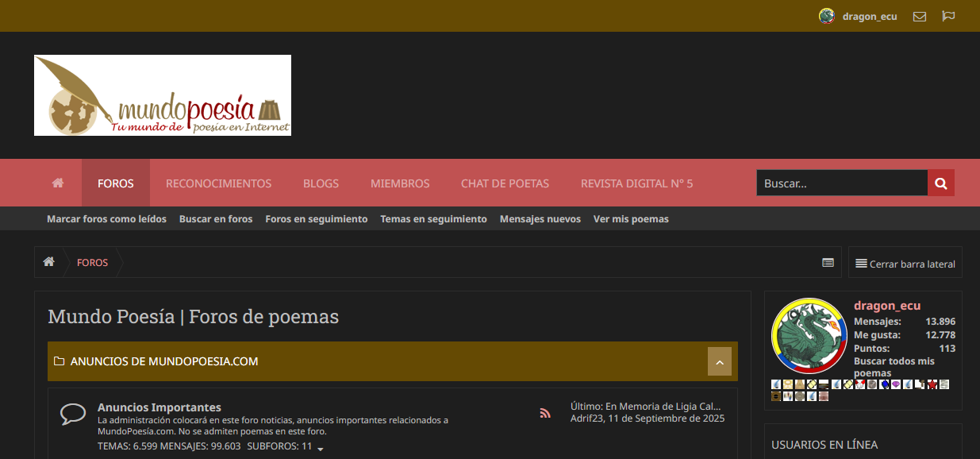
Task: Select Revista Digital N° 5 menu item
Action: (636, 183)
